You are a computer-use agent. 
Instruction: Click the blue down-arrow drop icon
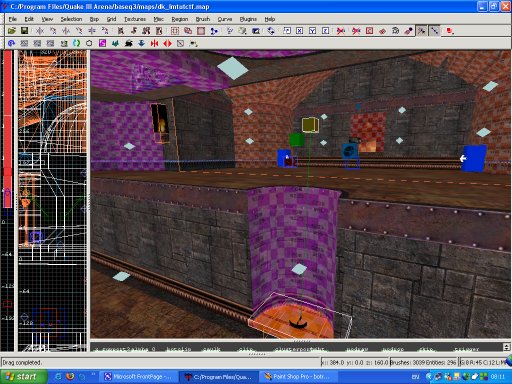(x=141, y=43)
